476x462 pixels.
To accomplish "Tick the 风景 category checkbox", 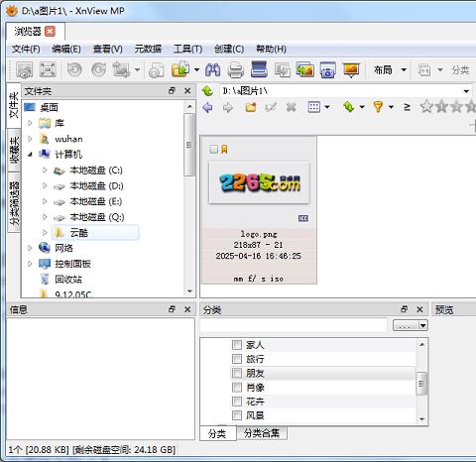I will [x=237, y=415].
